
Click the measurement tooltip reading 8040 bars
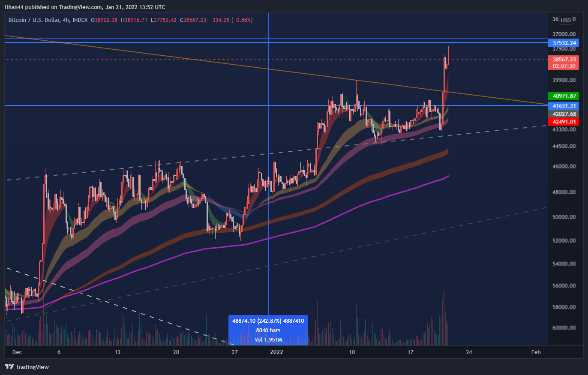coord(268,330)
